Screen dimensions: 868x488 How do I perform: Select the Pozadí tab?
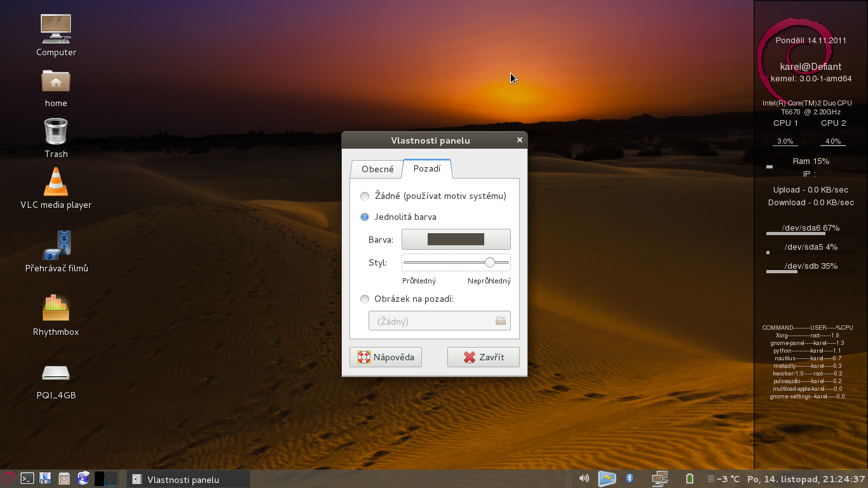point(426,169)
